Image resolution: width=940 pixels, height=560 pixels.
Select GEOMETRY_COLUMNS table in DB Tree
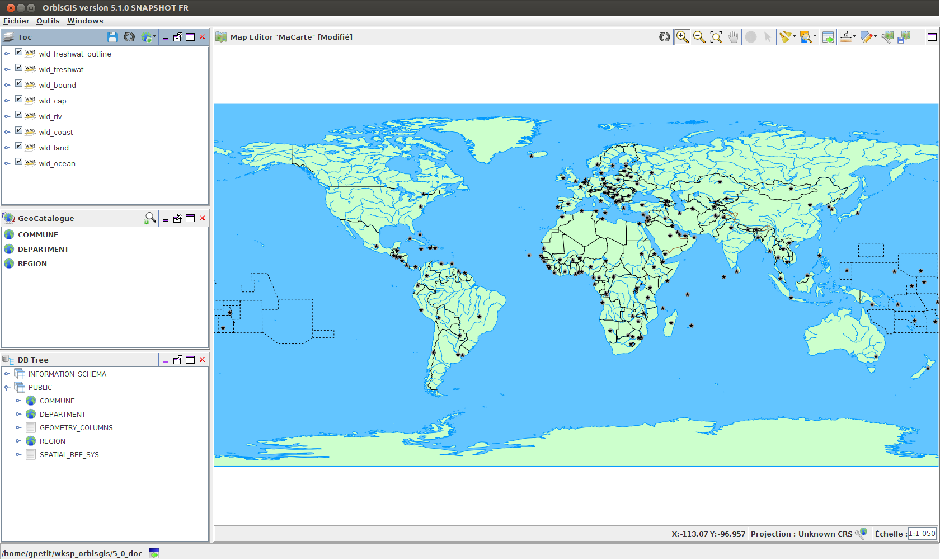pyautogui.click(x=76, y=427)
